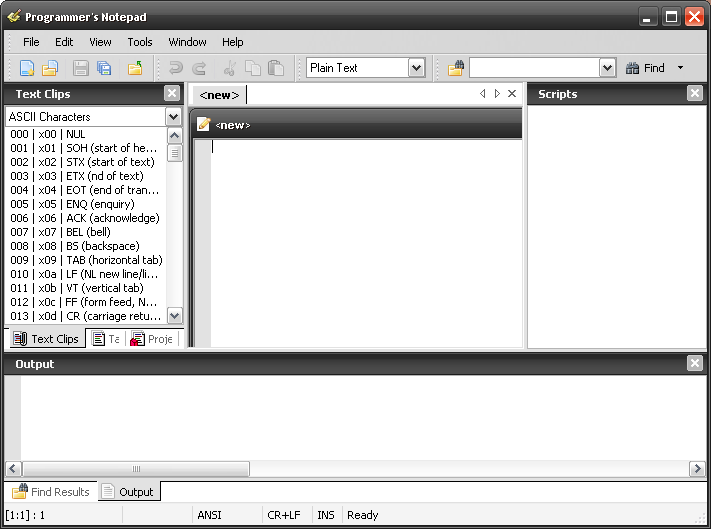The height and width of the screenshot is (529, 711).
Task: Open the ASCII Characters clip set dropdown
Action: [173, 117]
